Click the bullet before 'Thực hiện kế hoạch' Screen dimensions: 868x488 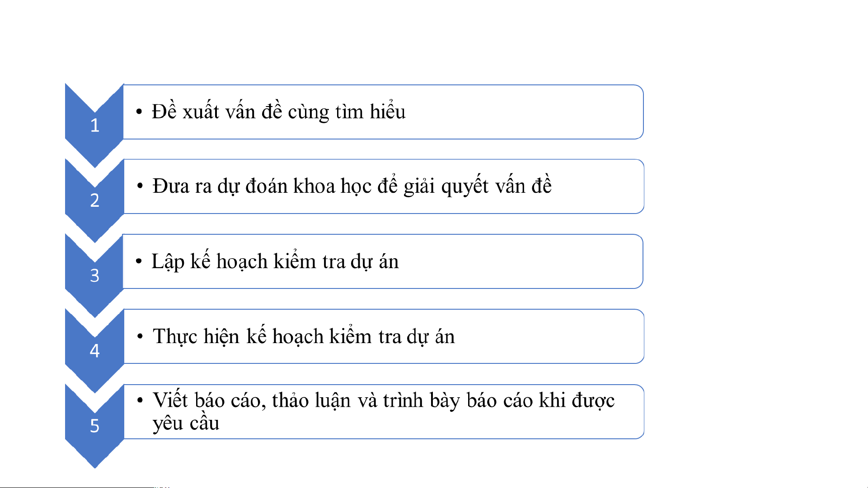click(140, 336)
